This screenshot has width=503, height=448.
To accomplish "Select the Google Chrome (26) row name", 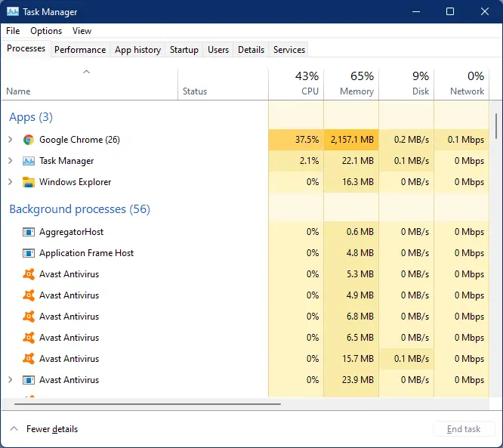I will pos(79,140).
